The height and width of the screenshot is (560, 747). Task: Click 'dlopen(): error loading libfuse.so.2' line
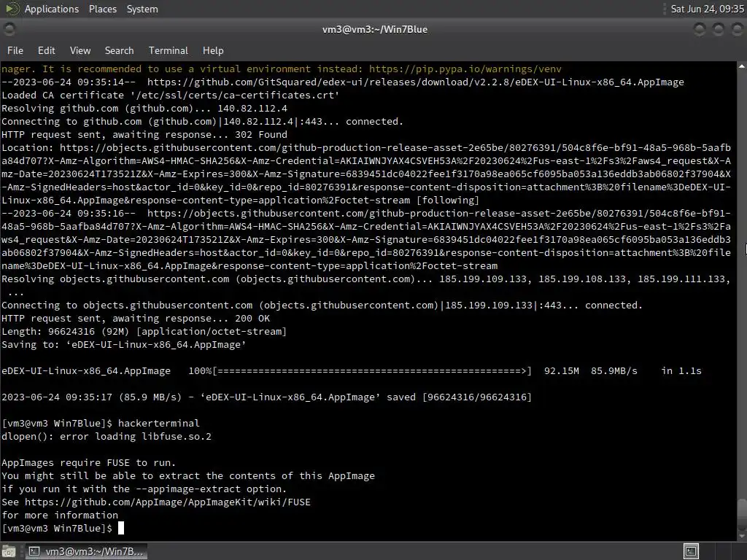coord(107,436)
